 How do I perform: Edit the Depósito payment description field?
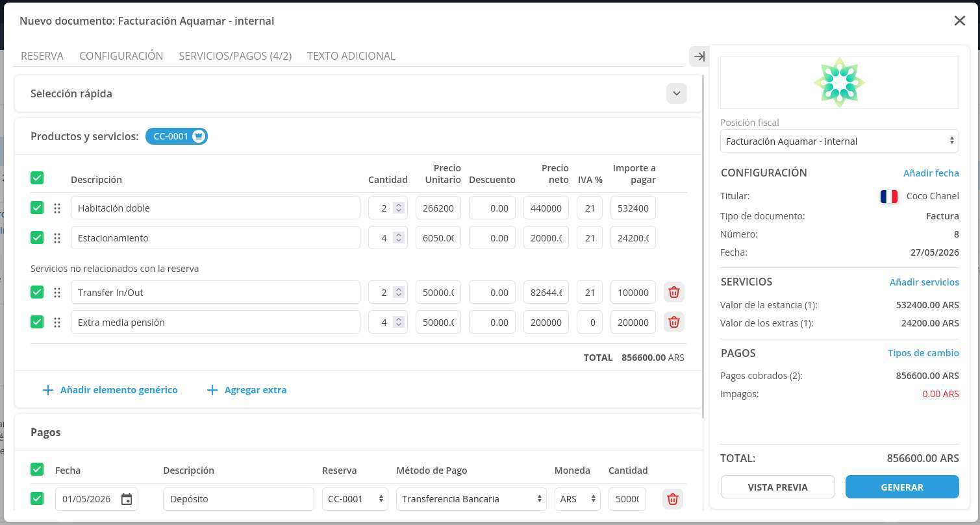(238, 499)
